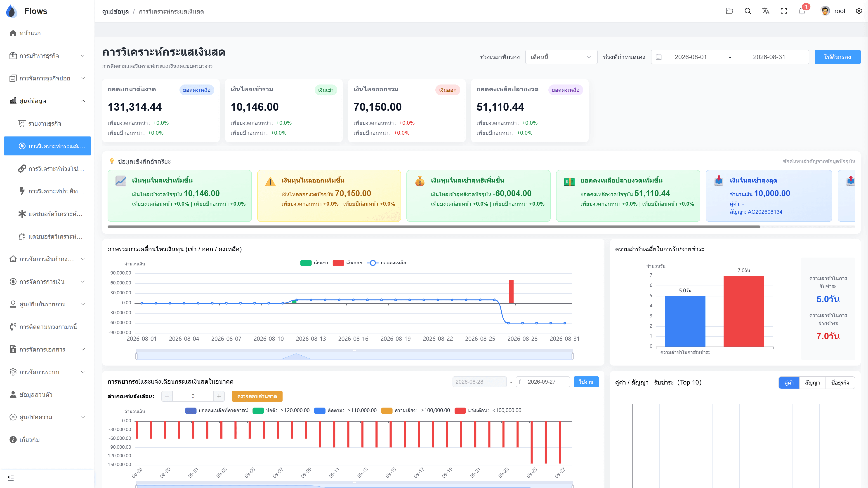Click ศูนย์ข้อมูล breadcrumb link
Image resolution: width=868 pixels, height=488 pixels.
[115, 12]
